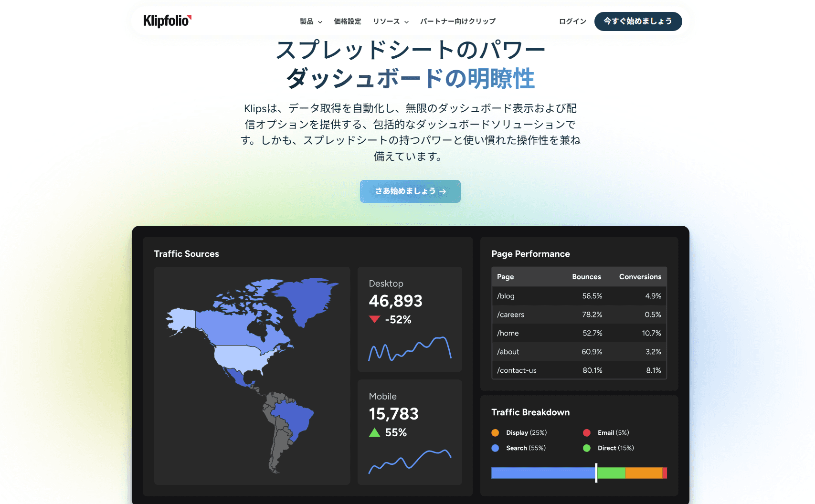815x504 pixels.
Task: Click the orange Display legend dot
Action: coord(495,433)
